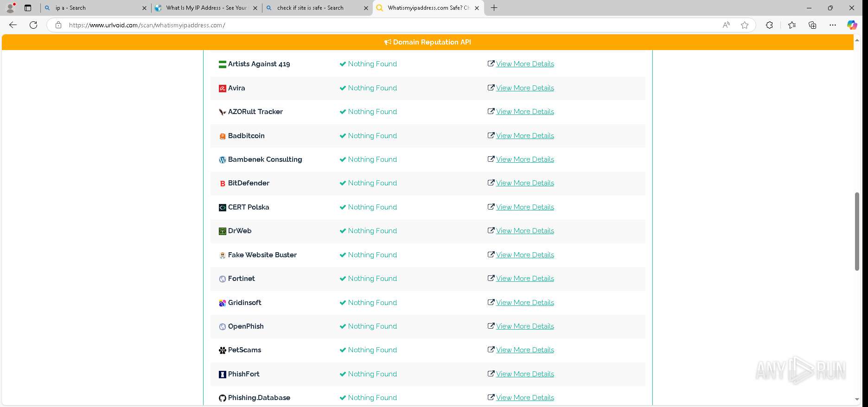Open the profile avatar menu
Screen dimensions: 868x407
pyautogui.click(x=10, y=8)
